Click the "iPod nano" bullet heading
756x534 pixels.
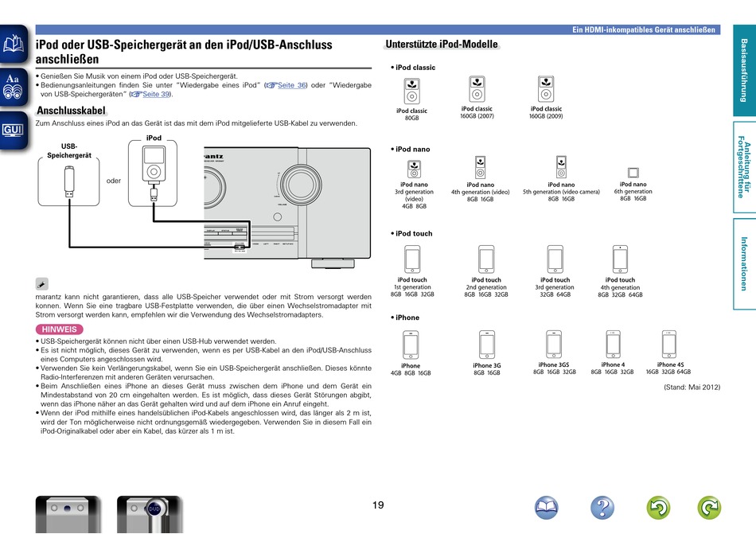[411, 150]
